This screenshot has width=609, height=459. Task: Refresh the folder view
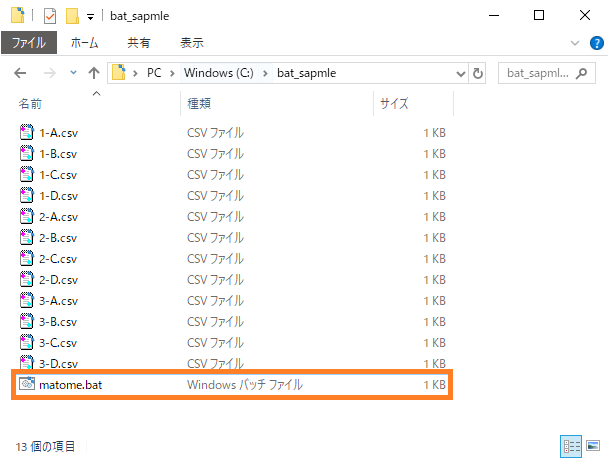pyautogui.click(x=478, y=73)
